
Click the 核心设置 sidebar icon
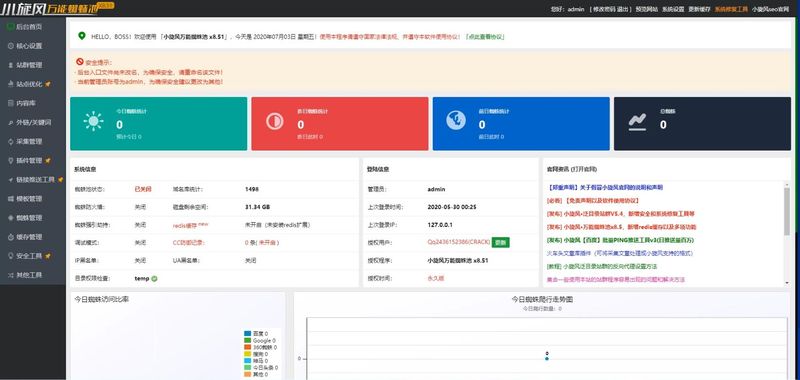click(x=11, y=46)
